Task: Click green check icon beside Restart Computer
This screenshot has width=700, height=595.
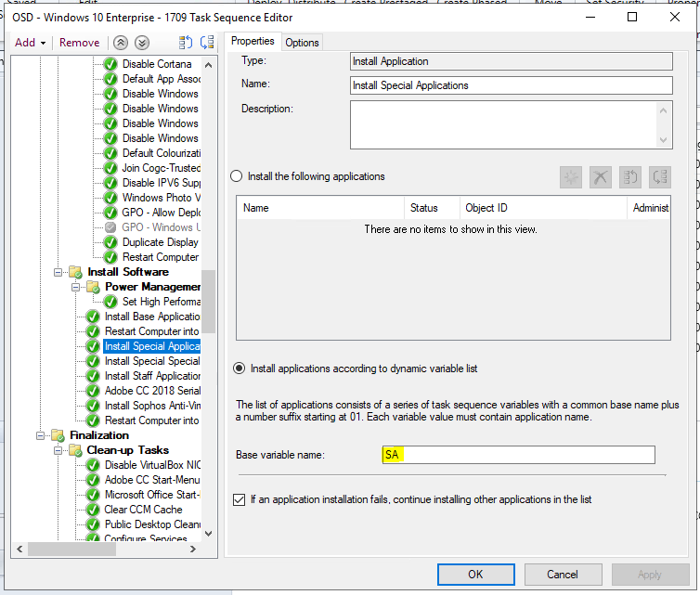Action: (110, 257)
